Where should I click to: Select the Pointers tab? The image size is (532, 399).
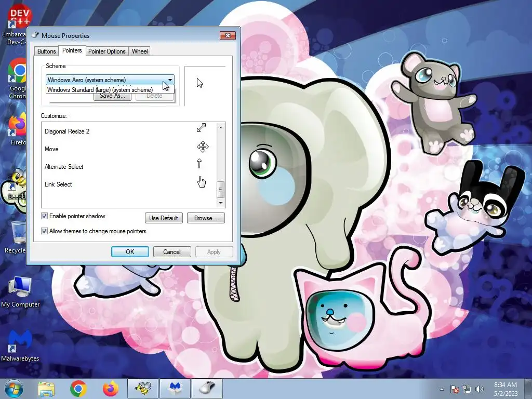coord(72,50)
